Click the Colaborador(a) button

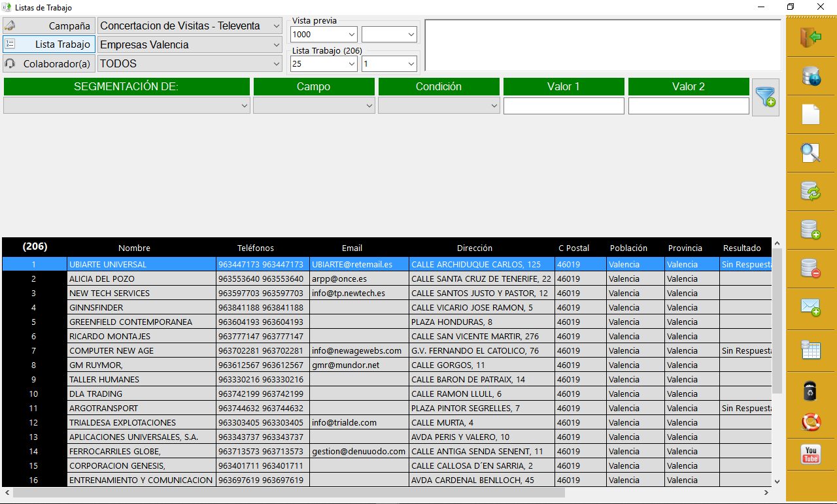49,63
